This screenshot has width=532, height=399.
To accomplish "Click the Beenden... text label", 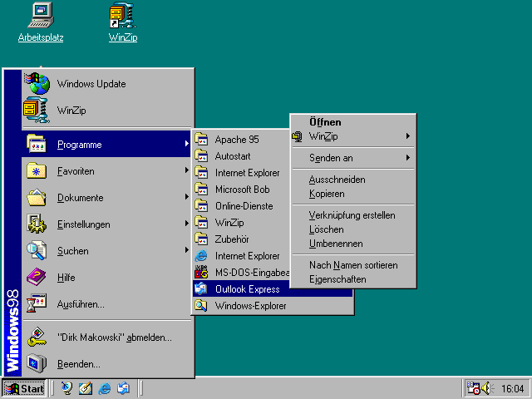I will pyautogui.click(x=79, y=364).
